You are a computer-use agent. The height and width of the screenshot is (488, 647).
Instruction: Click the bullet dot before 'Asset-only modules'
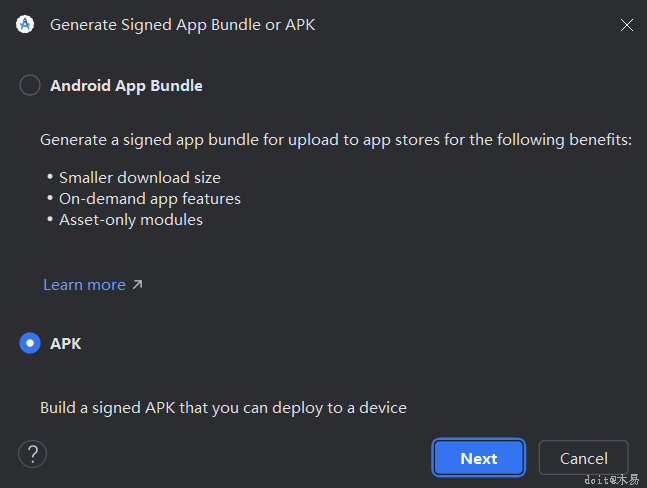[50, 220]
